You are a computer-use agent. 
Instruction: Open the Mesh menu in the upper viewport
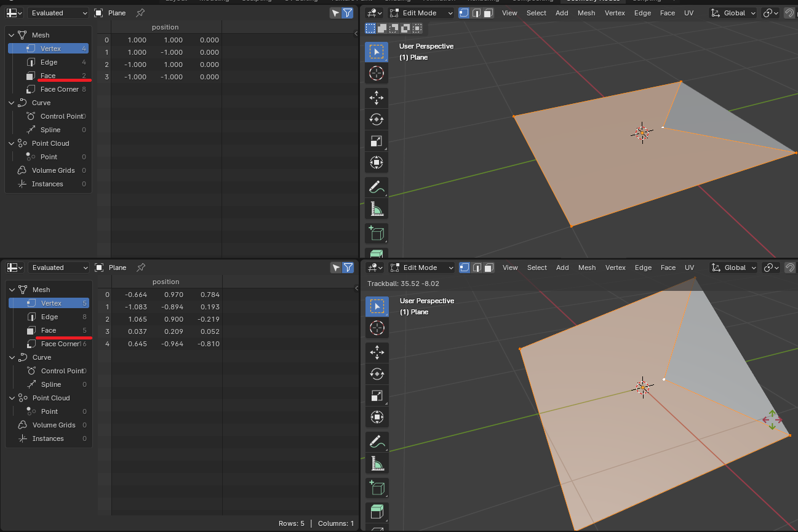(x=586, y=13)
